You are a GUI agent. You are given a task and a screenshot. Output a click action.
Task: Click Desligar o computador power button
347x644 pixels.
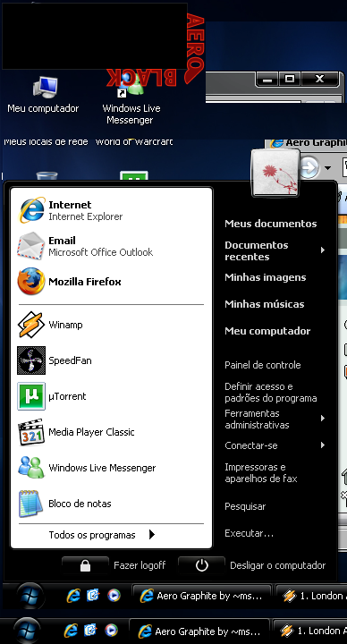(201, 565)
